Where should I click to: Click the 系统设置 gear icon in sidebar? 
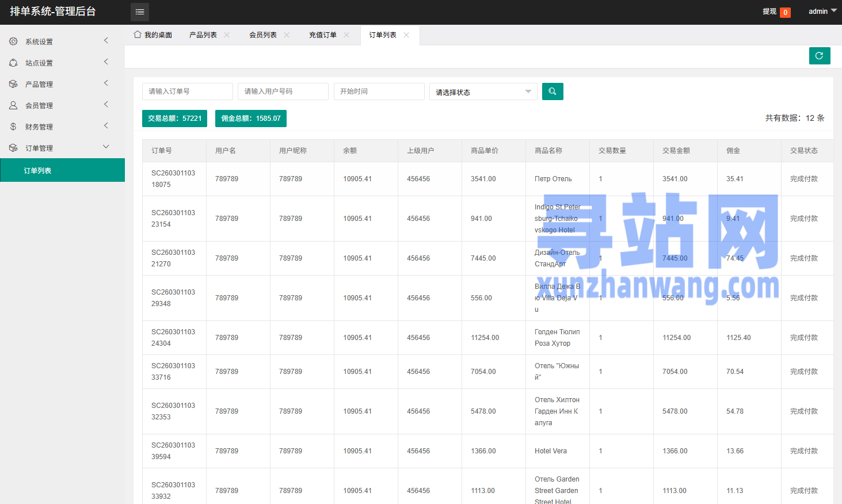13,41
